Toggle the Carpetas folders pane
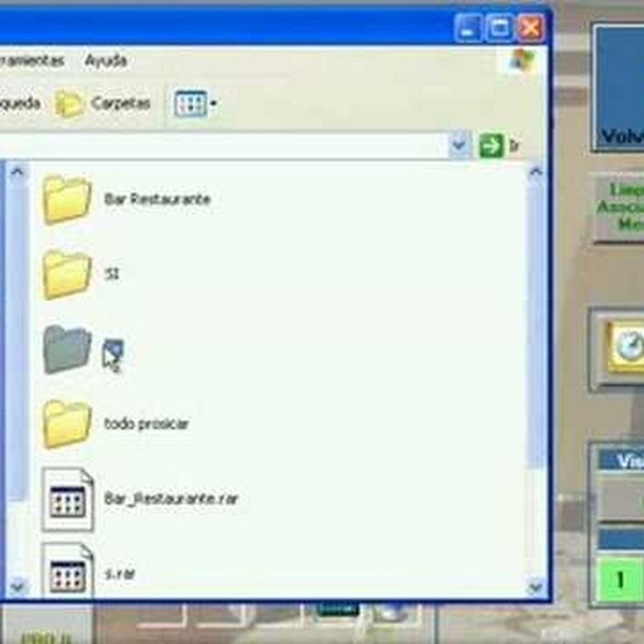Viewport: 644px width, 644px height. (104, 104)
